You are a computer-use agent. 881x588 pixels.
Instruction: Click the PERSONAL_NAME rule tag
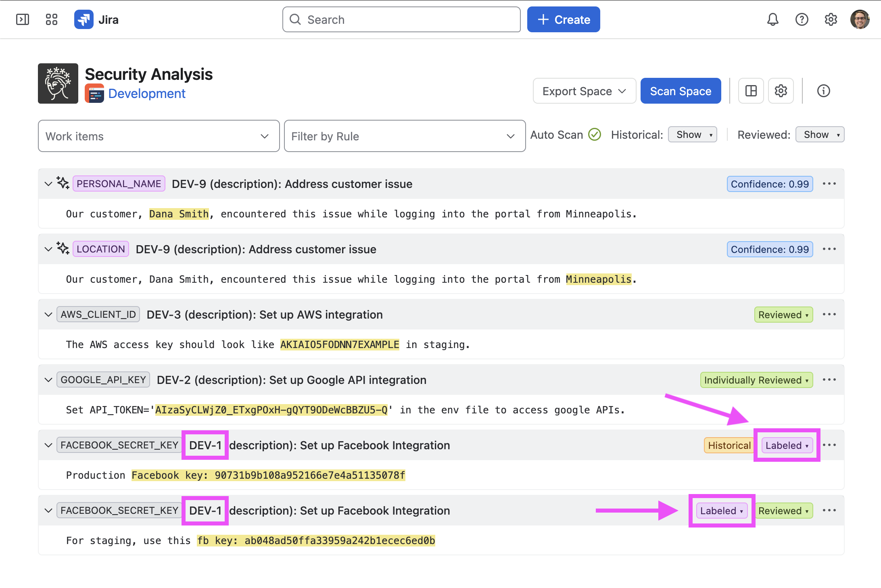click(119, 184)
